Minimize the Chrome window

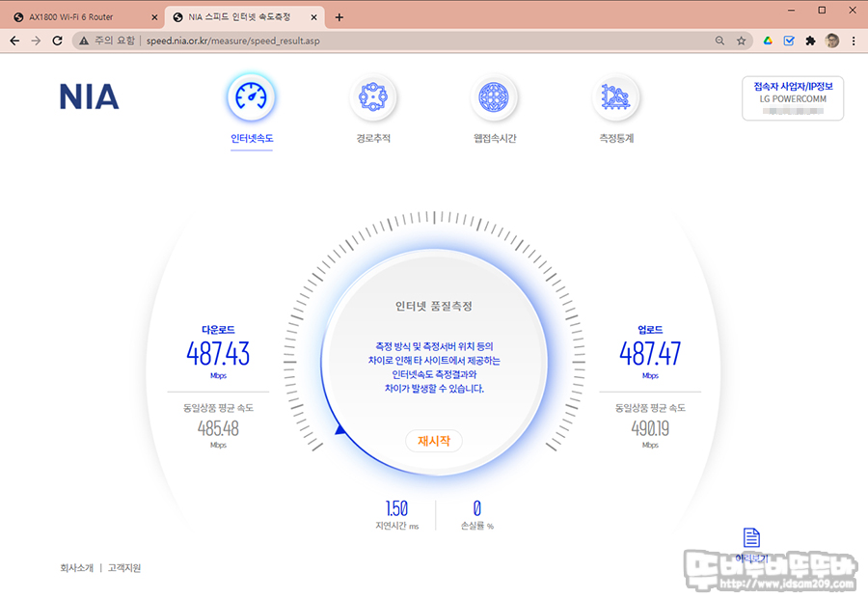coord(791,10)
